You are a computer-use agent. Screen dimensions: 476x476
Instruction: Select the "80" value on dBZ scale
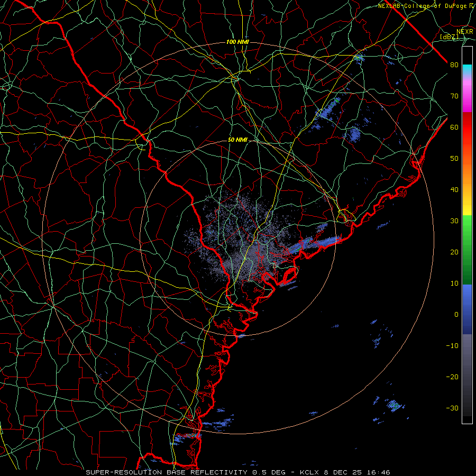pyautogui.click(x=454, y=65)
